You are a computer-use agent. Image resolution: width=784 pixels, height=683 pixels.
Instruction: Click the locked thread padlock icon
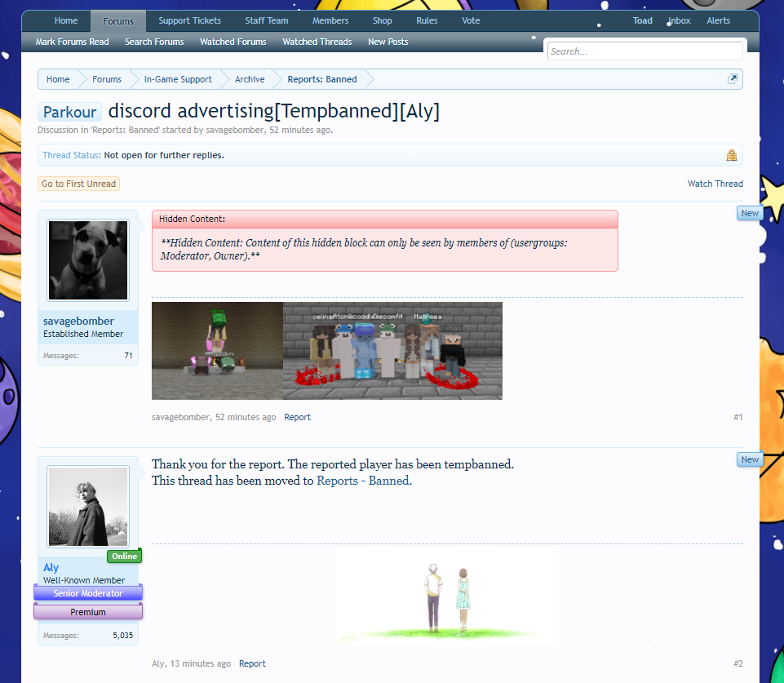click(732, 155)
